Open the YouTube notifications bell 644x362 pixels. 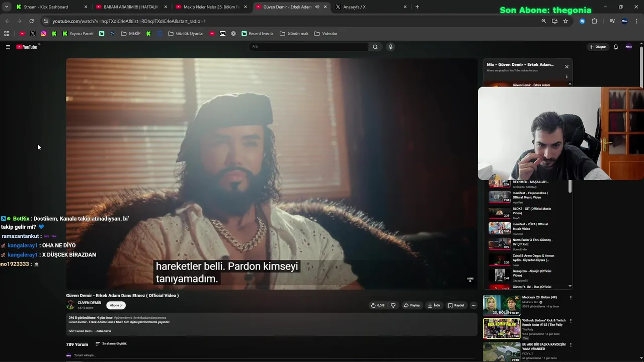click(x=615, y=47)
